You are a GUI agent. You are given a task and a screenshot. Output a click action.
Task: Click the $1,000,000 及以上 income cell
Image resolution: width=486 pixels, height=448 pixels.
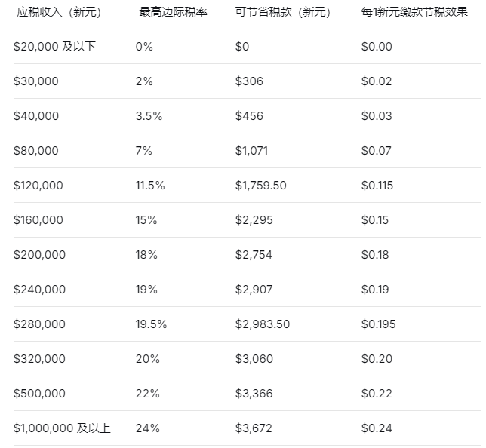tap(63, 428)
